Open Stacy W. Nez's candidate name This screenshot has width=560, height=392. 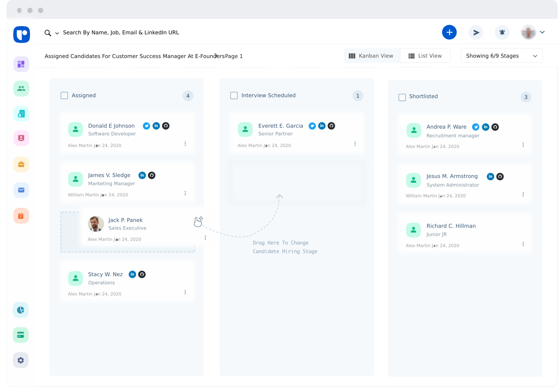(105, 274)
